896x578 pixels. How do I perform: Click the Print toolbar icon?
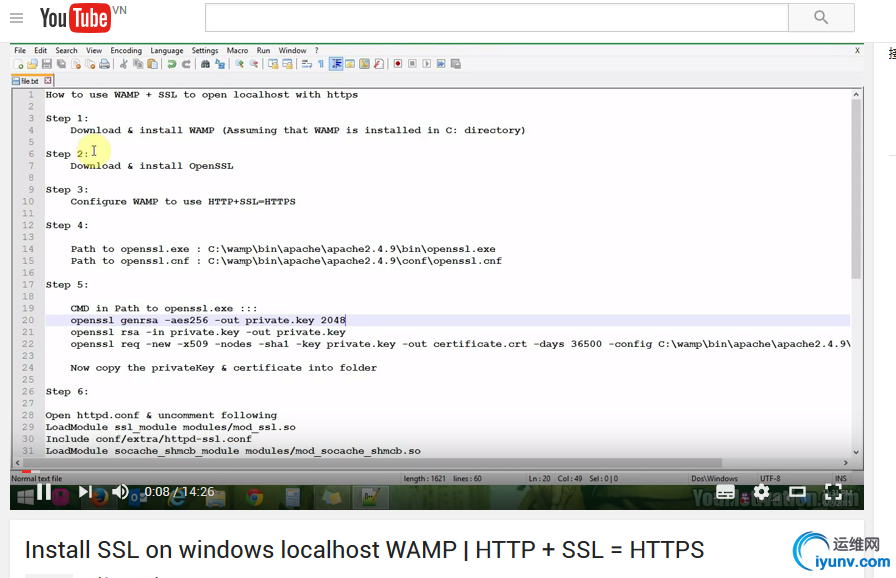(x=104, y=64)
